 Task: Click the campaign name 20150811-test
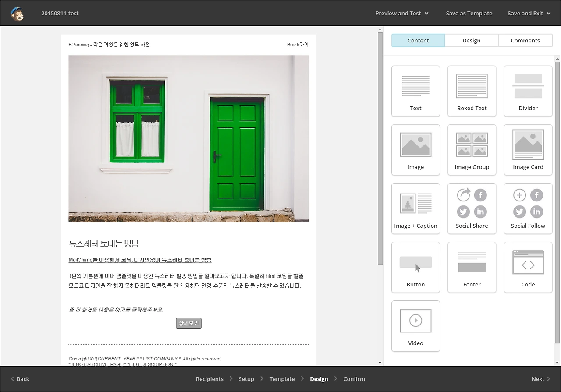coord(60,13)
